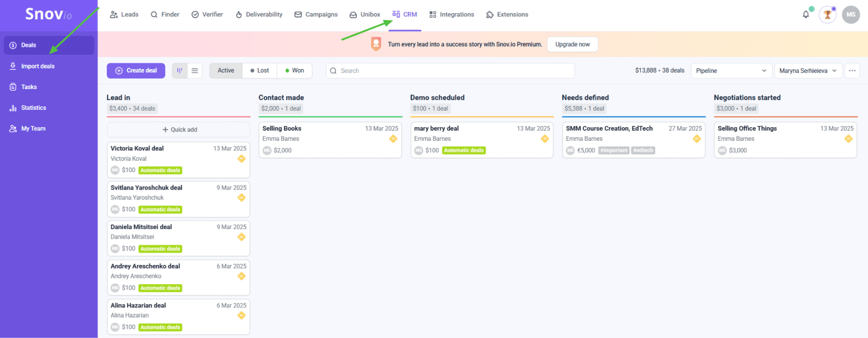Open the Maryna Serhieieva owner dropdown

(808, 71)
